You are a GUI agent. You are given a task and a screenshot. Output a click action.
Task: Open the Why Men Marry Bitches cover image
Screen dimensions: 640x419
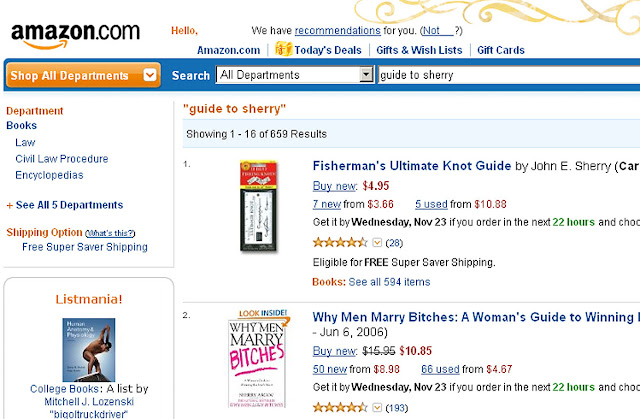[x=257, y=364]
